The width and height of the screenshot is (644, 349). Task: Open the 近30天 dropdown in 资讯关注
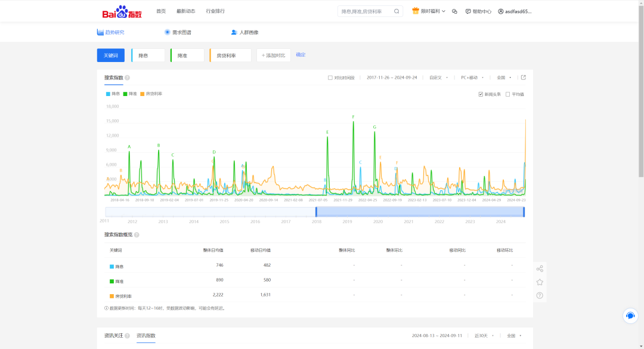[x=484, y=336]
